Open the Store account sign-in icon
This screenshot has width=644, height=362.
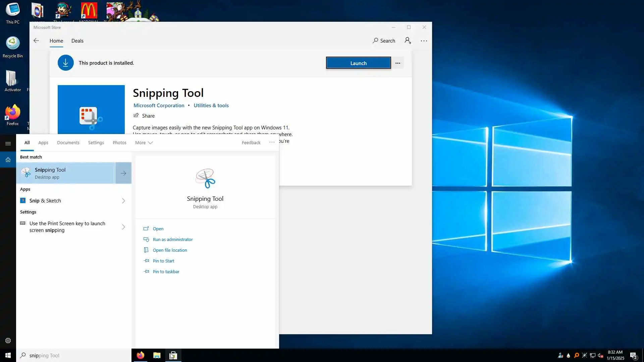point(408,41)
